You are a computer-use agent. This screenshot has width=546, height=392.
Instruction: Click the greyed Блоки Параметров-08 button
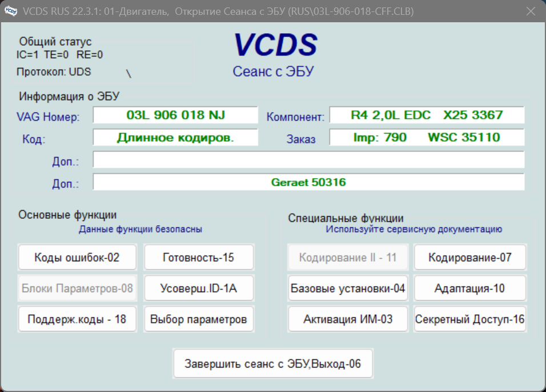coord(77,288)
